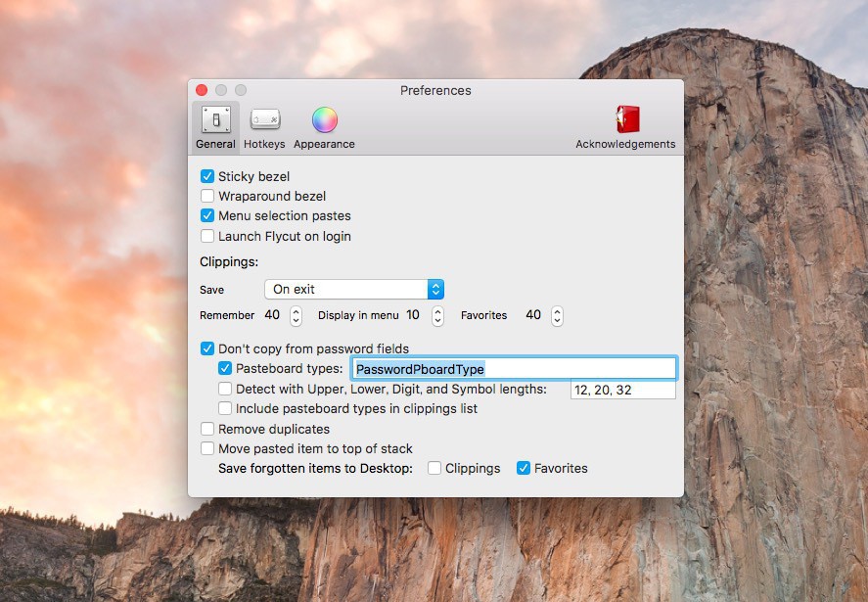Click the General tab label
This screenshot has height=602, width=868.
coord(215,144)
